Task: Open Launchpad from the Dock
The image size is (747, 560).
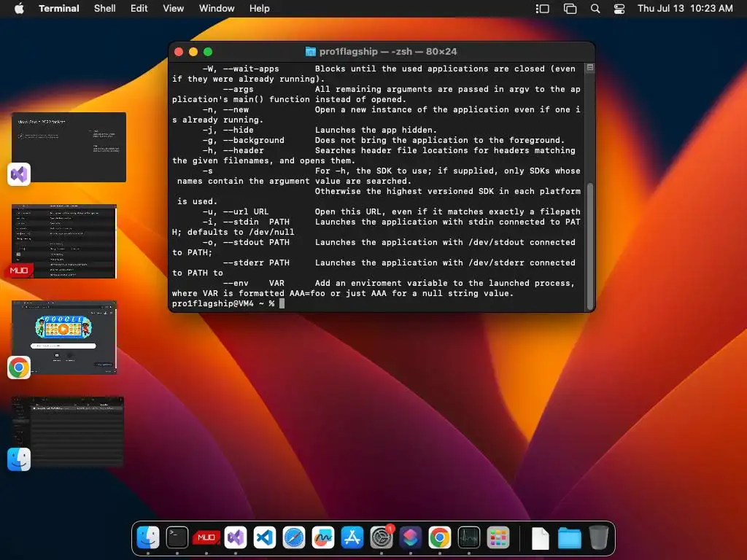Action: (x=498, y=537)
